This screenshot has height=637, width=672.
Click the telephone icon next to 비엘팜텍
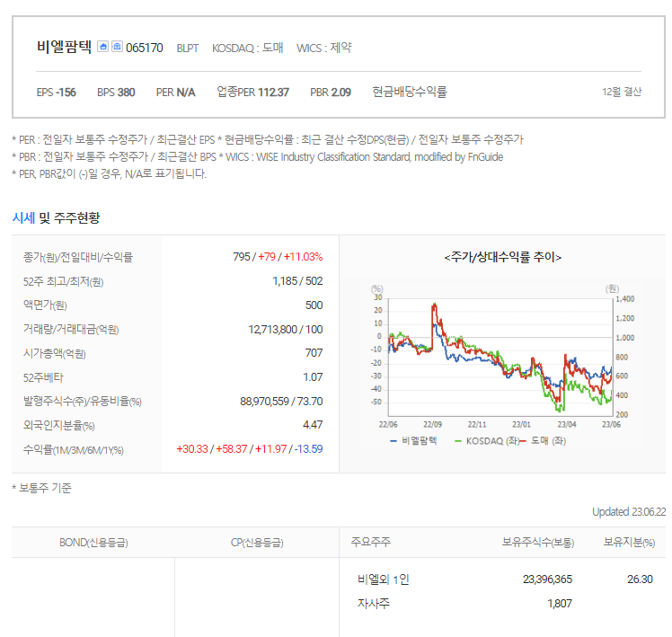(117, 47)
